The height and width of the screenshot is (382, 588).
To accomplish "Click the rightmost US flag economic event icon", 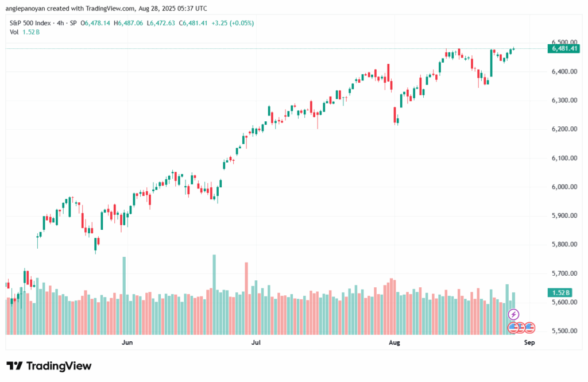I will [x=529, y=327].
